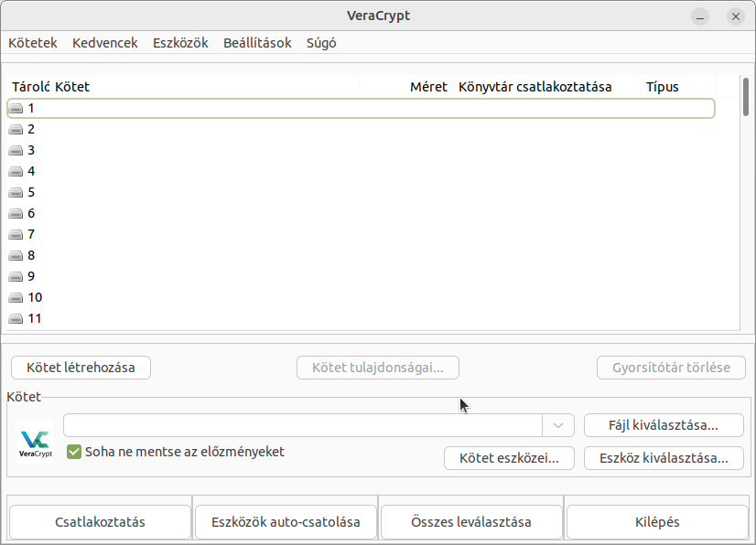This screenshot has width=756, height=545.
Task: Click the Csatlakoztatás button
Action: click(101, 522)
